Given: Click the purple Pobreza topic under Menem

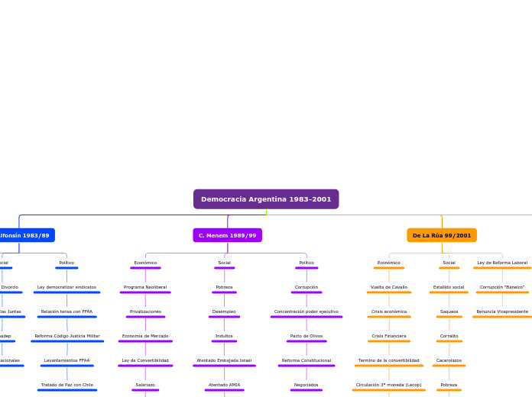Looking at the screenshot, I should [x=224, y=287].
